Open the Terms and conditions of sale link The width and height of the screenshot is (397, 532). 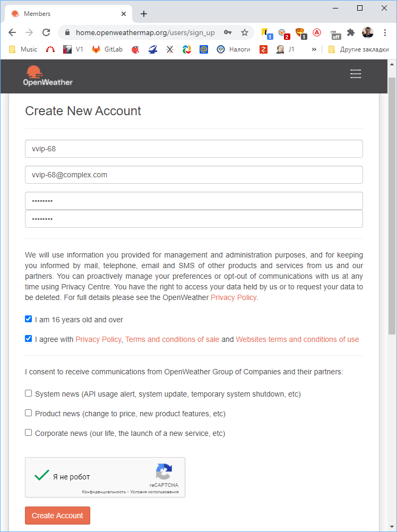click(172, 339)
